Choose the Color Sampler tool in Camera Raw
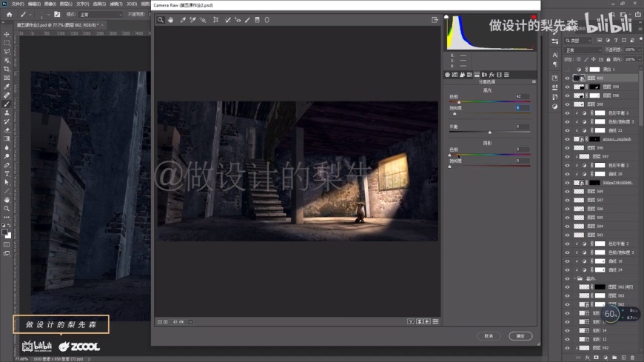The image size is (644, 362). [x=192, y=20]
